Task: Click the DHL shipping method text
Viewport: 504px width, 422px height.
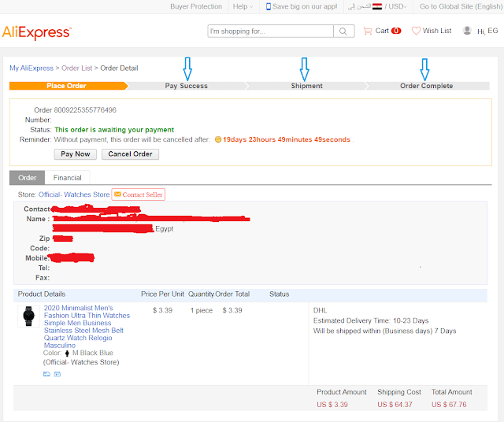Action: point(321,310)
